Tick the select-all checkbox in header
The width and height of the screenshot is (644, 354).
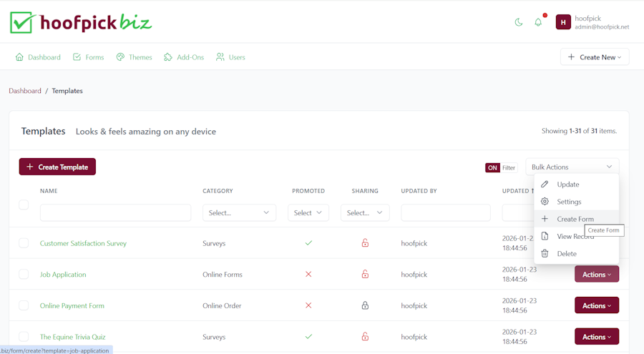[x=24, y=205]
